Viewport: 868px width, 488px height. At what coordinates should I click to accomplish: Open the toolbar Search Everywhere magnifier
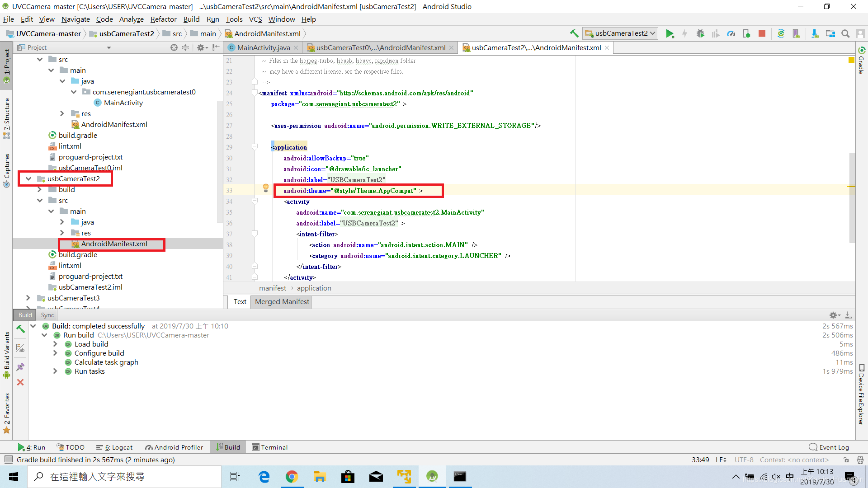coord(845,33)
